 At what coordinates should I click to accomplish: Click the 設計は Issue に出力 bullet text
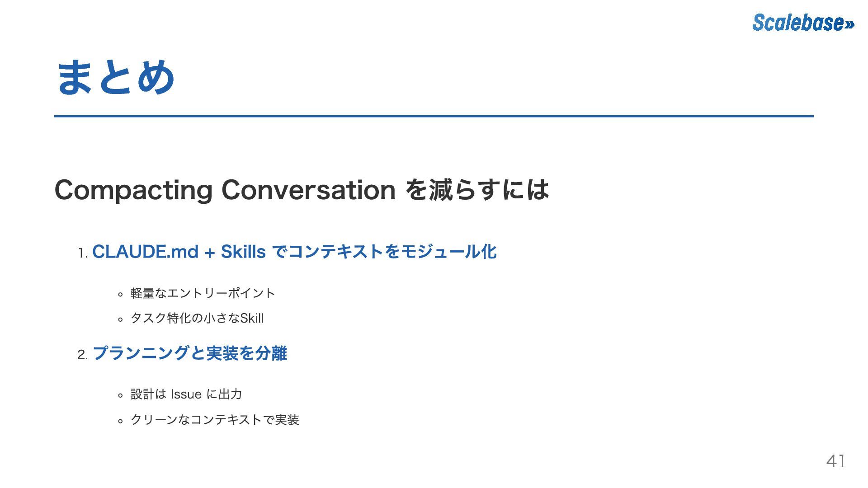click(186, 394)
